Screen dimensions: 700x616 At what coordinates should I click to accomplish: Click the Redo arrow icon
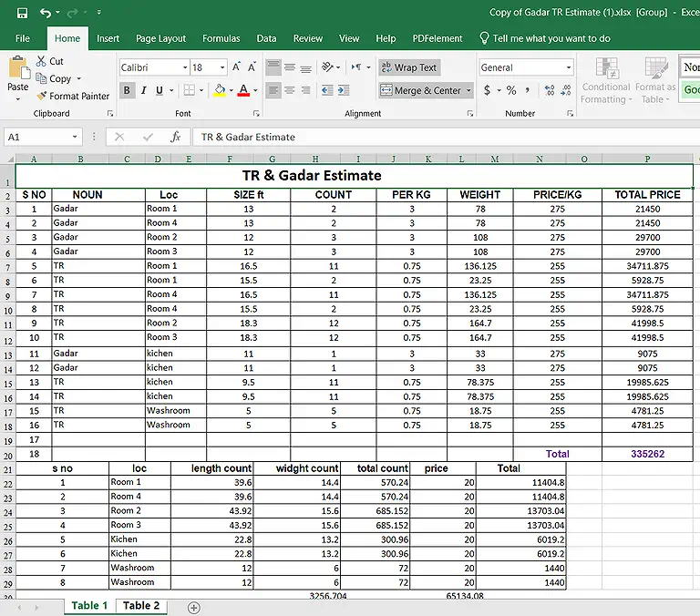(x=72, y=13)
